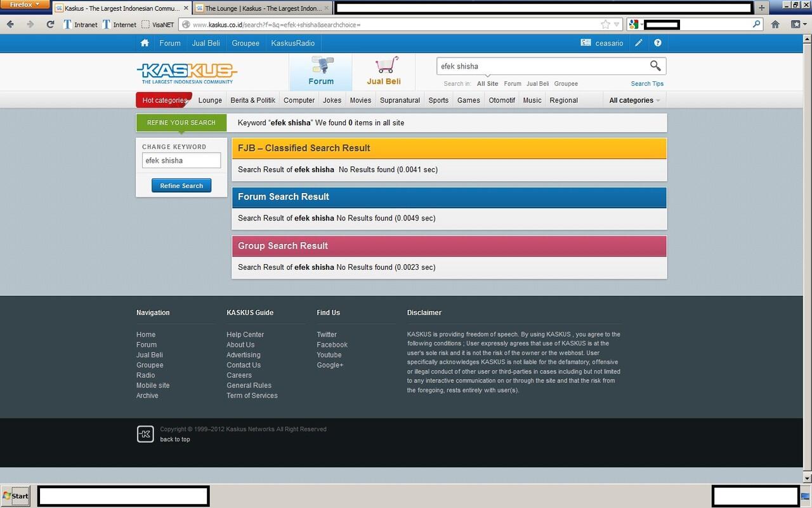Open Groupee in the top navigation

pos(246,43)
